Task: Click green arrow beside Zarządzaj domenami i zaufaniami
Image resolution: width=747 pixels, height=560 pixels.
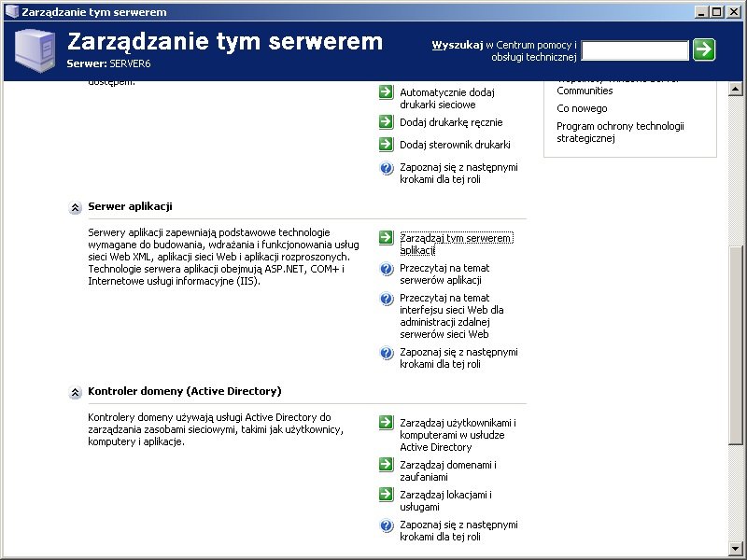Action: tap(386, 464)
